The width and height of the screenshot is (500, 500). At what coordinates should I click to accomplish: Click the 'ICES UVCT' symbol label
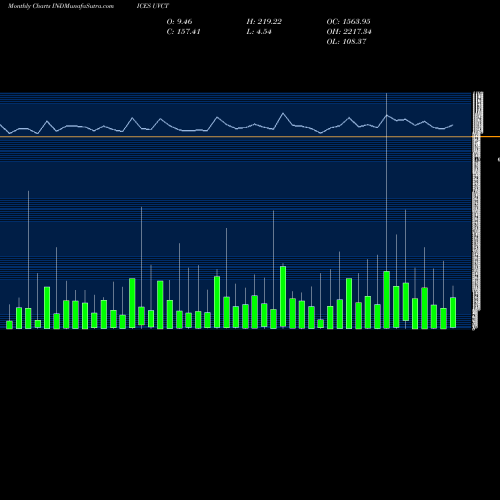153,6
